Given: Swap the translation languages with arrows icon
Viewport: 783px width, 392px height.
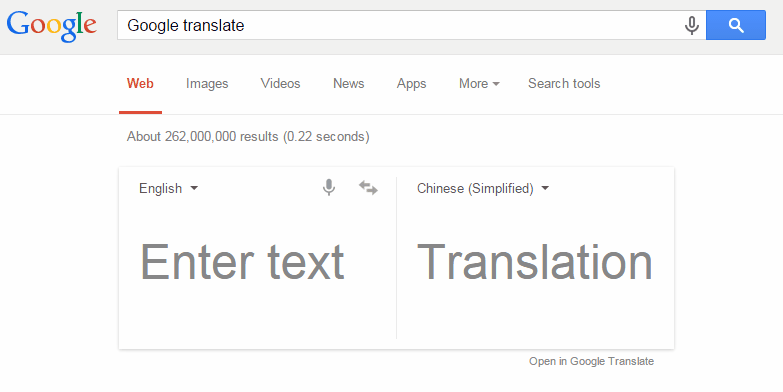Looking at the screenshot, I should click(x=368, y=188).
